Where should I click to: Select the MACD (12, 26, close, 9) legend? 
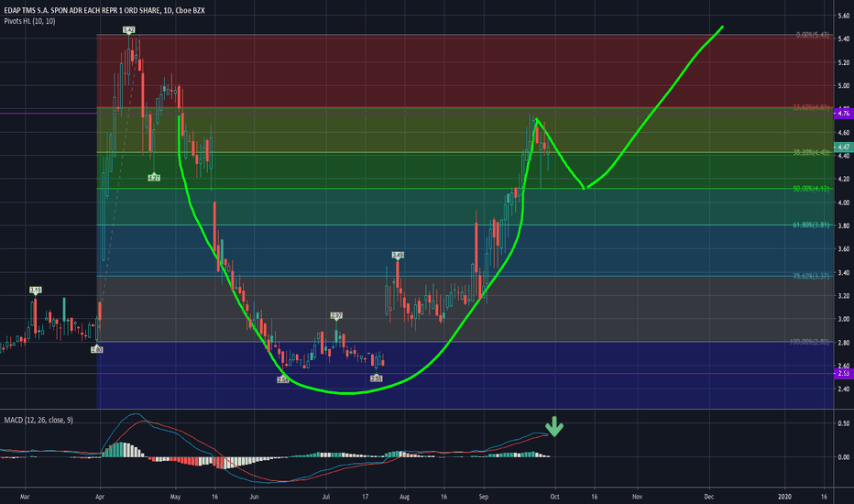pyautogui.click(x=38, y=420)
